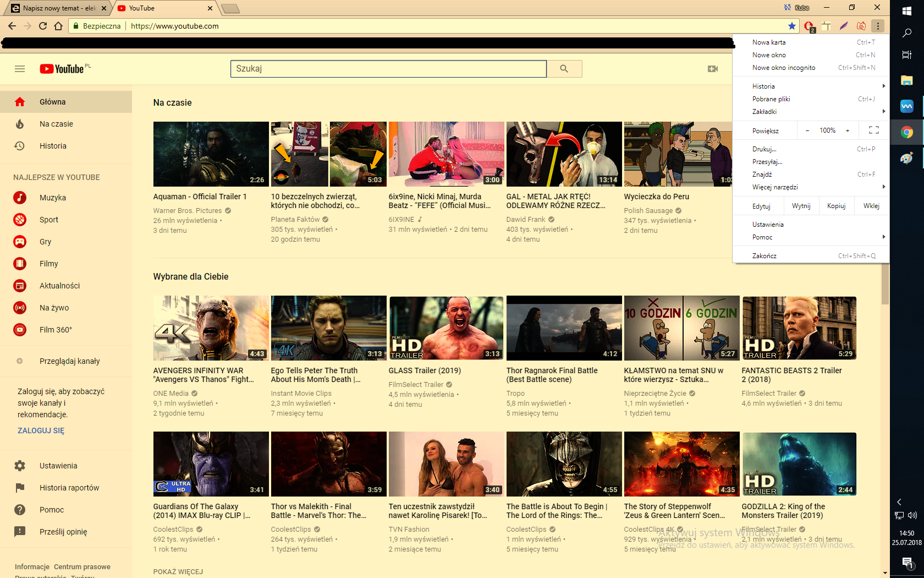Open the Muzyka channel
This screenshot has width=924, height=578.
point(66,198)
